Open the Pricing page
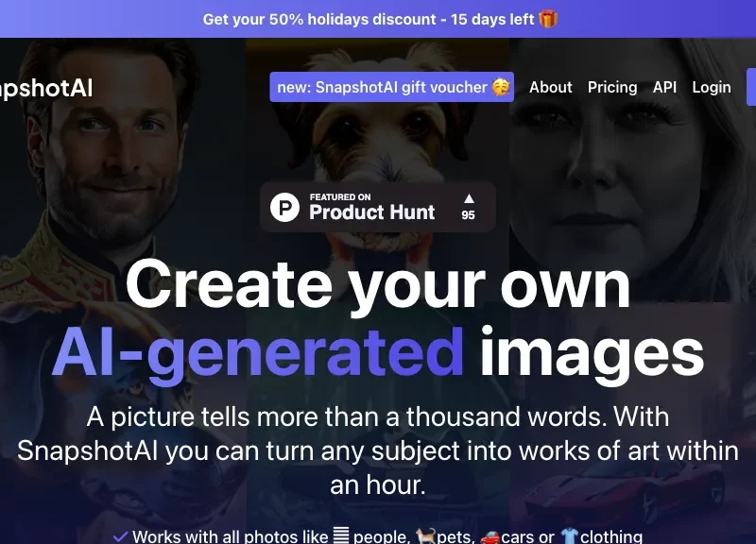Image resolution: width=756 pixels, height=544 pixels. (x=612, y=87)
